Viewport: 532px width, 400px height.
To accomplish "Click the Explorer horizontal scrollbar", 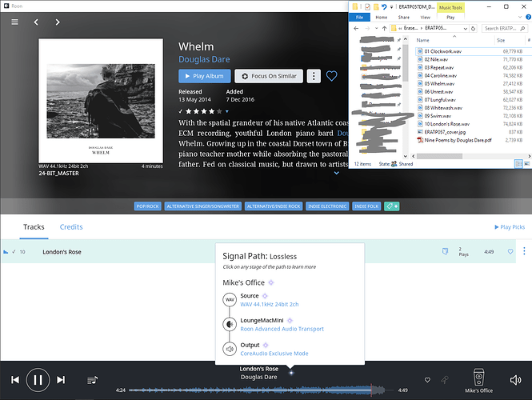I will click(439, 156).
